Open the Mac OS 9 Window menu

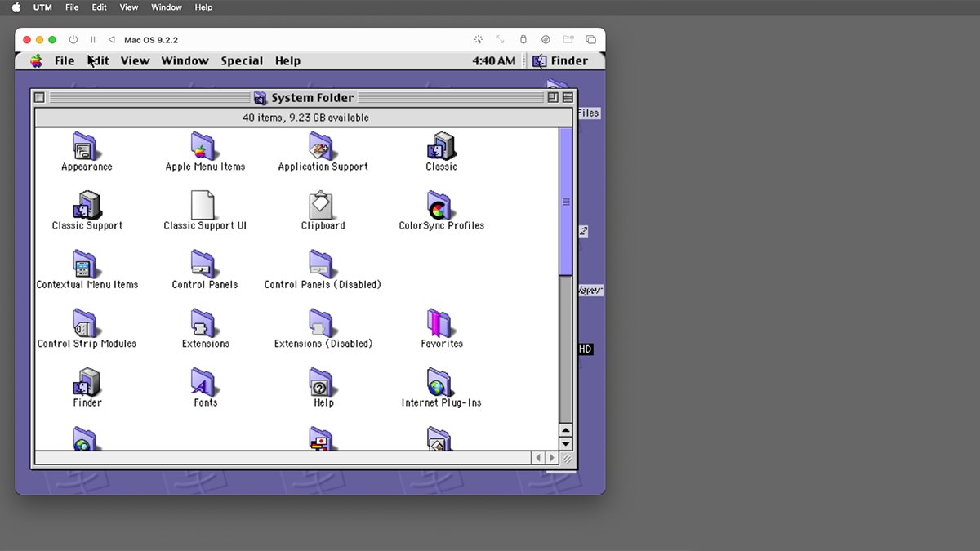(185, 60)
